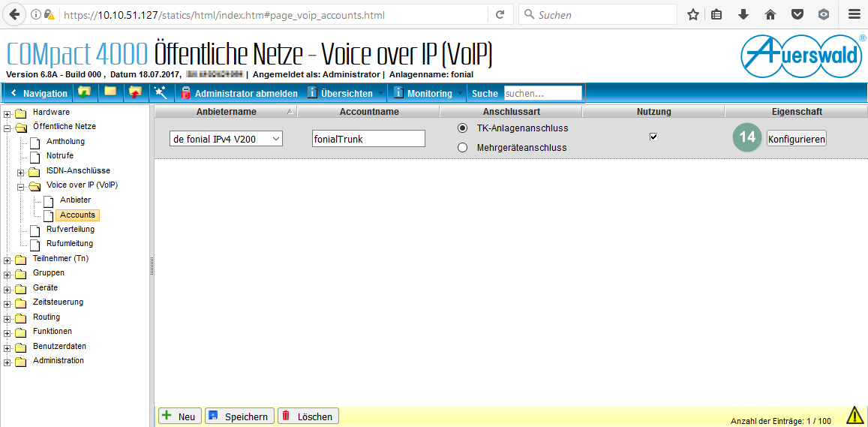Sort by the Anbietername column header
Screen dimensions: 868x427
[x=226, y=112]
